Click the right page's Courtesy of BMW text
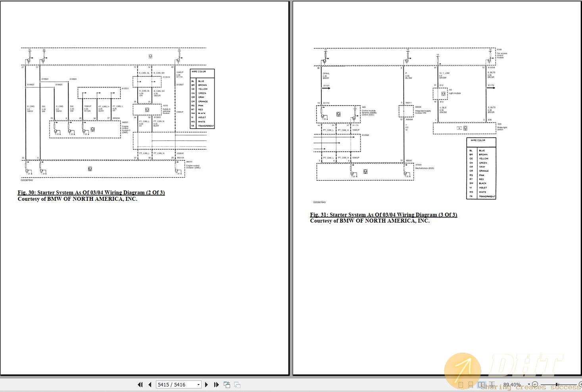 tap(370, 221)
